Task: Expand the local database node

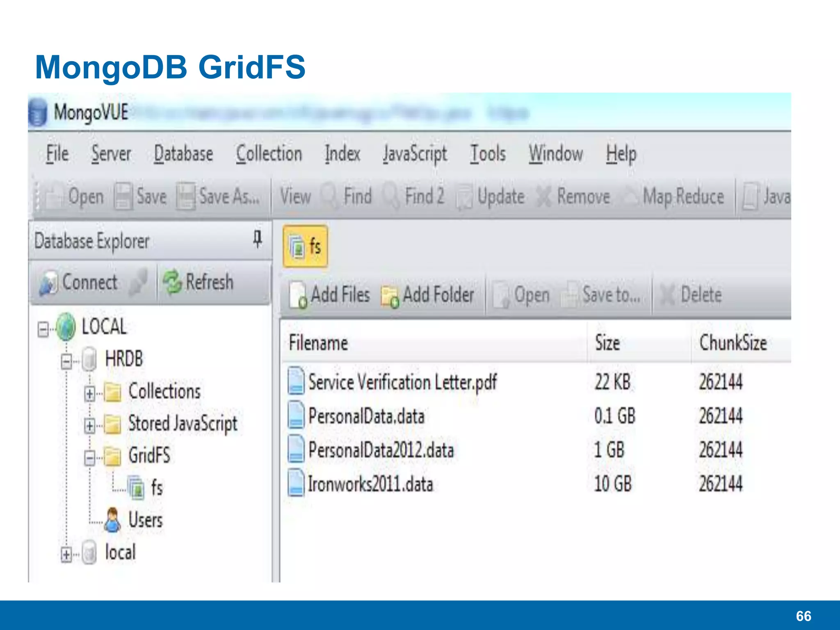Action: [x=66, y=554]
